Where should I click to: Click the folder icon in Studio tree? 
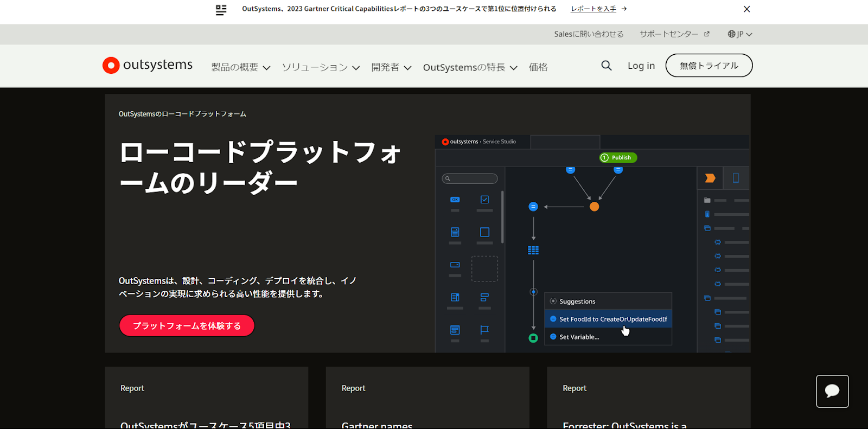pos(707,200)
